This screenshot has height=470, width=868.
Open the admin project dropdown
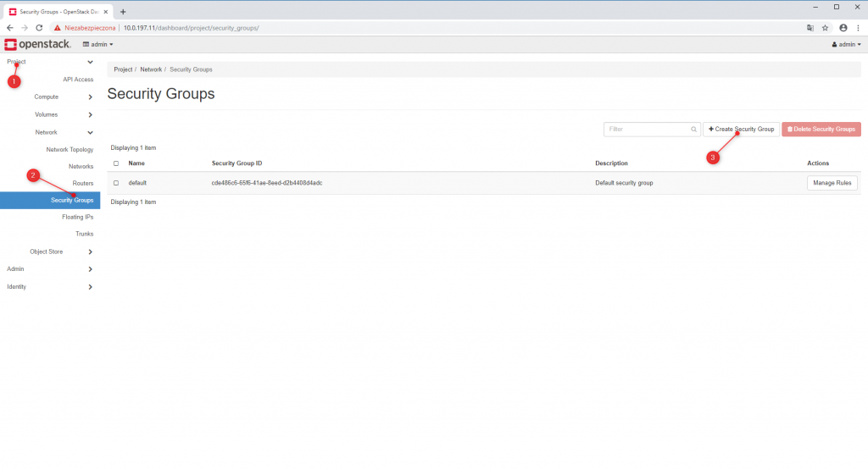tap(98, 44)
